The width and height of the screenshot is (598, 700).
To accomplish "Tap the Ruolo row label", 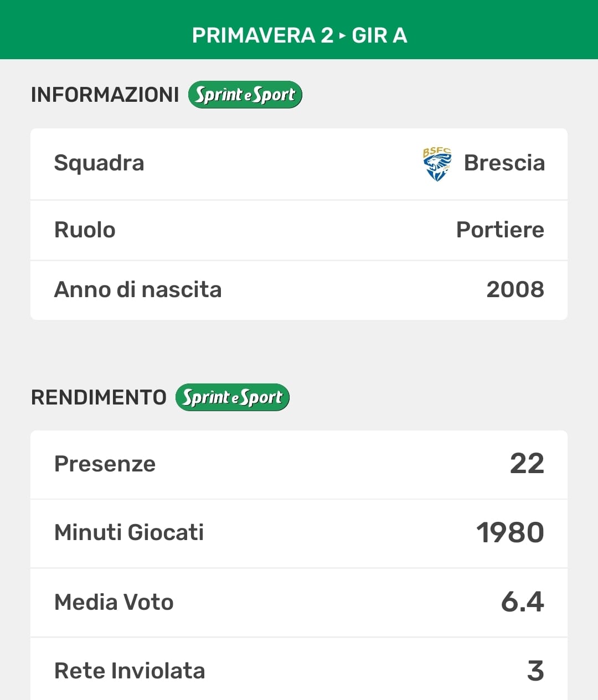I will [x=85, y=230].
